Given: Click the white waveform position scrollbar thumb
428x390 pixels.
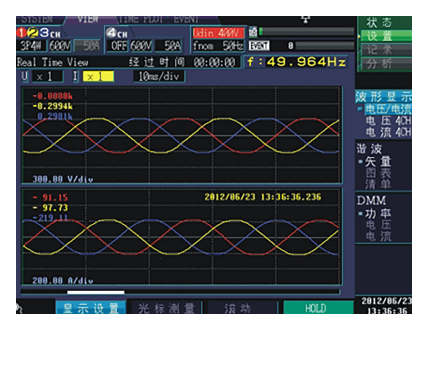Looking at the screenshot, I should click(x=96, y=292).
